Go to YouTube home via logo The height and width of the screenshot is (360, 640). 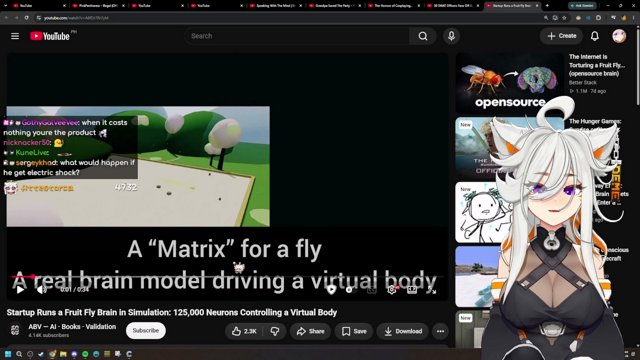pyautogui.click(x=50, y=36)
